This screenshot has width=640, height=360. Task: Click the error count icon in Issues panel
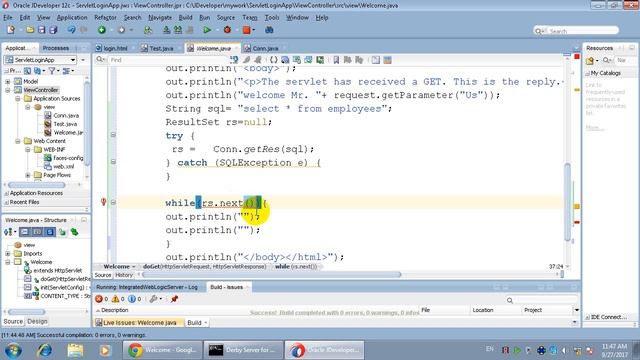pos(99,299)
